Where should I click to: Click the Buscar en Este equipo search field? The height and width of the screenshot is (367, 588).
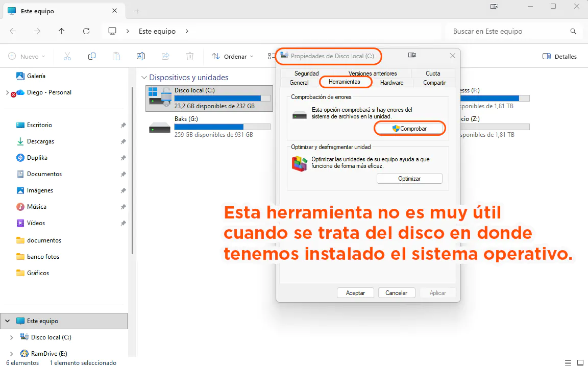[510, 31]
